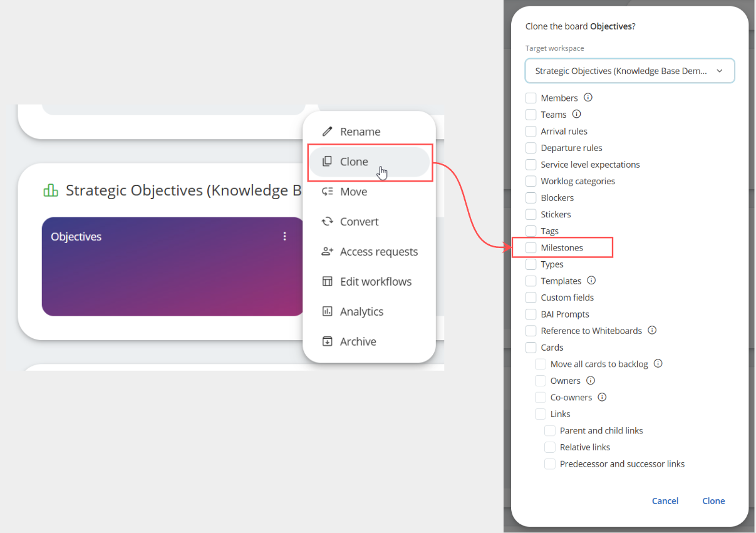Toggle Parent and child links checkbox
Screen dimensions: 756x533
550,431
